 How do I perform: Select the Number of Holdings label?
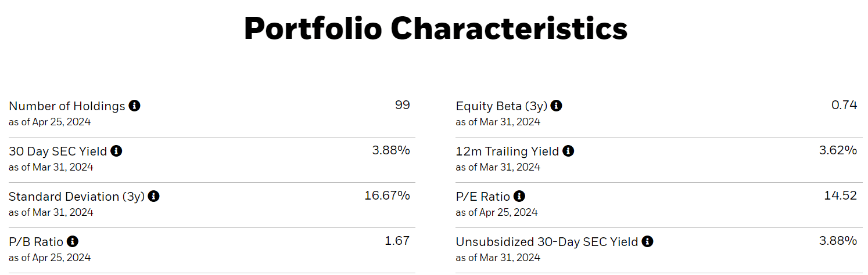tap(67, 106)
